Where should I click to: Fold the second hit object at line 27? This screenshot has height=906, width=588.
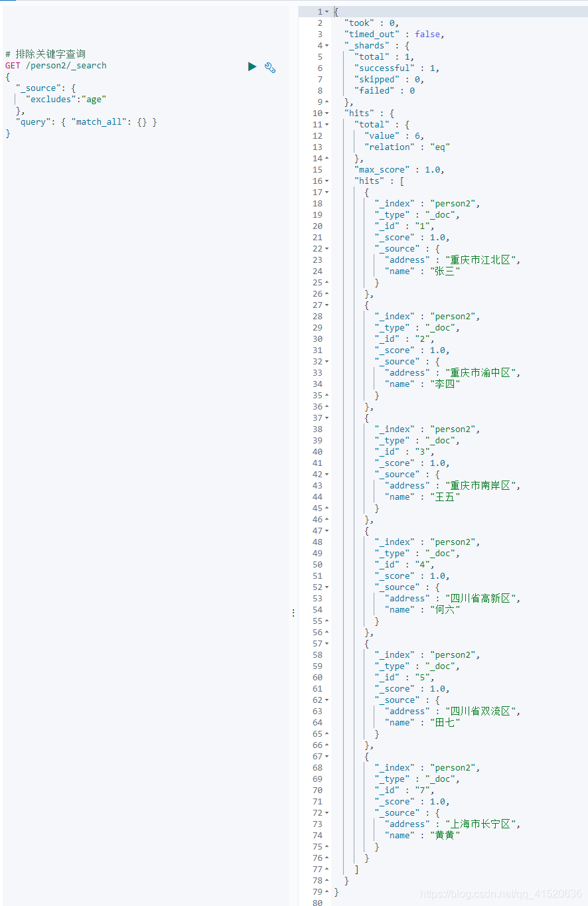pyautogui.click(x=327, y=305)
